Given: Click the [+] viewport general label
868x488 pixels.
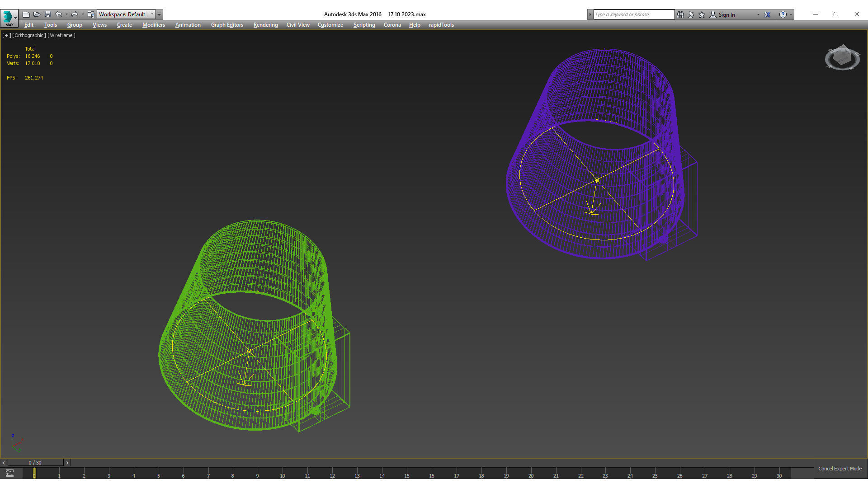Looking at the screenshot, I should pos(6,35).
